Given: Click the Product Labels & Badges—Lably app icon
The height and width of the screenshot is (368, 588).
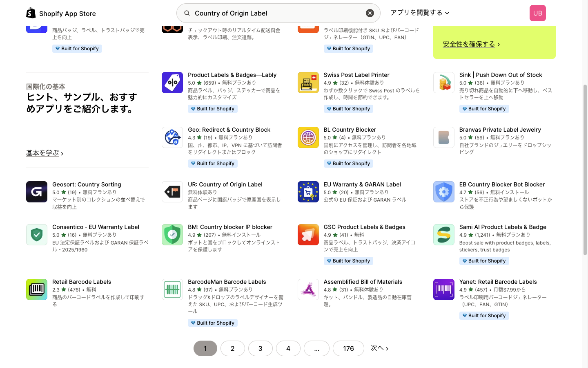Looking at the screenshot, I should click(x=172, y=83).
